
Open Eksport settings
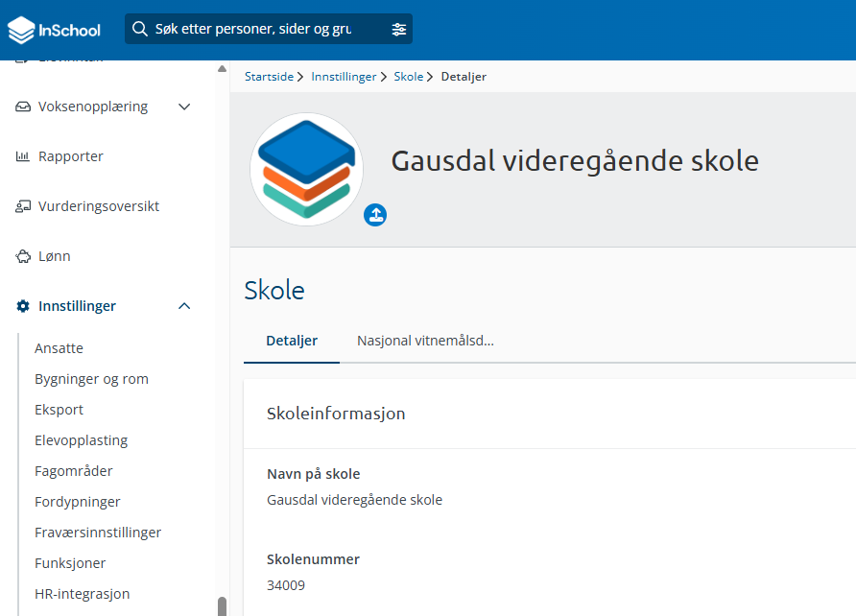pos(59,409)
